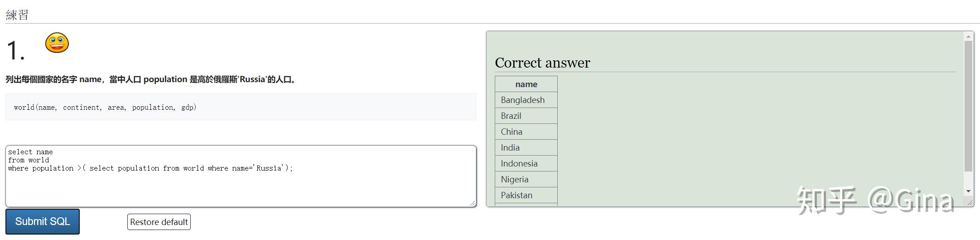Select the Pakistan result row

pos(526,195)
